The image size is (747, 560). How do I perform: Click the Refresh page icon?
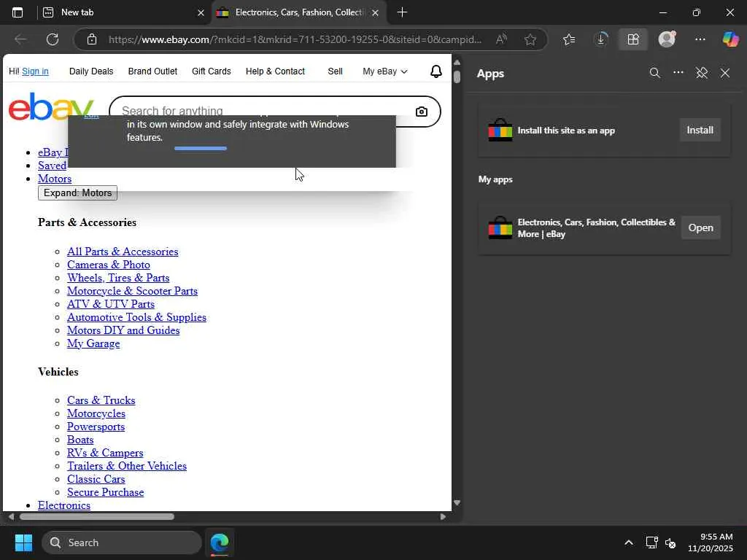53,39
